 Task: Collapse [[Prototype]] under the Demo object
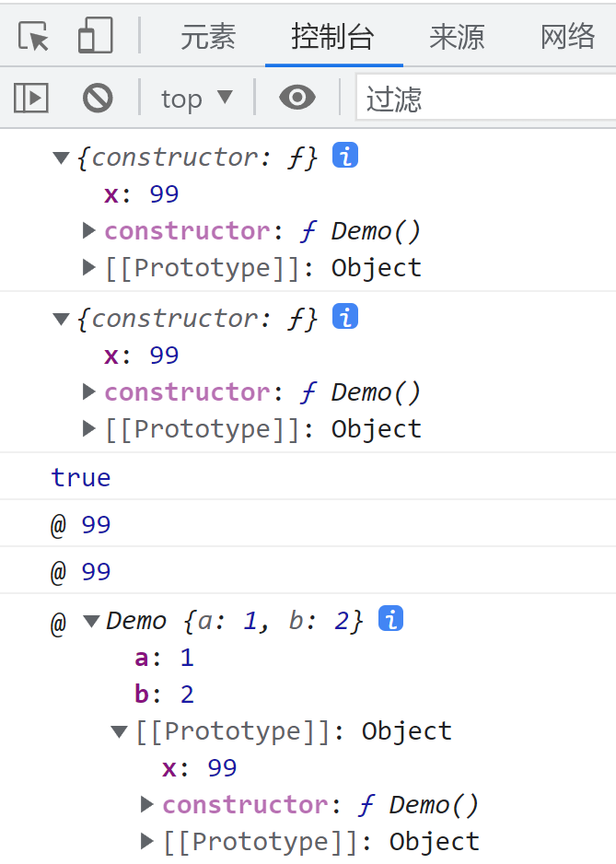click(120, 731)
